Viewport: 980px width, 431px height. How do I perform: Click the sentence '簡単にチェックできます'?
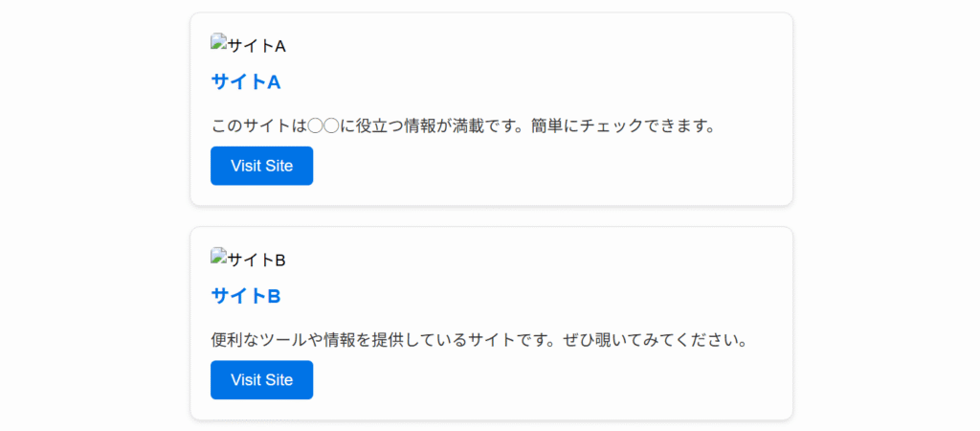pyautogui.click(x=622, y=125)
